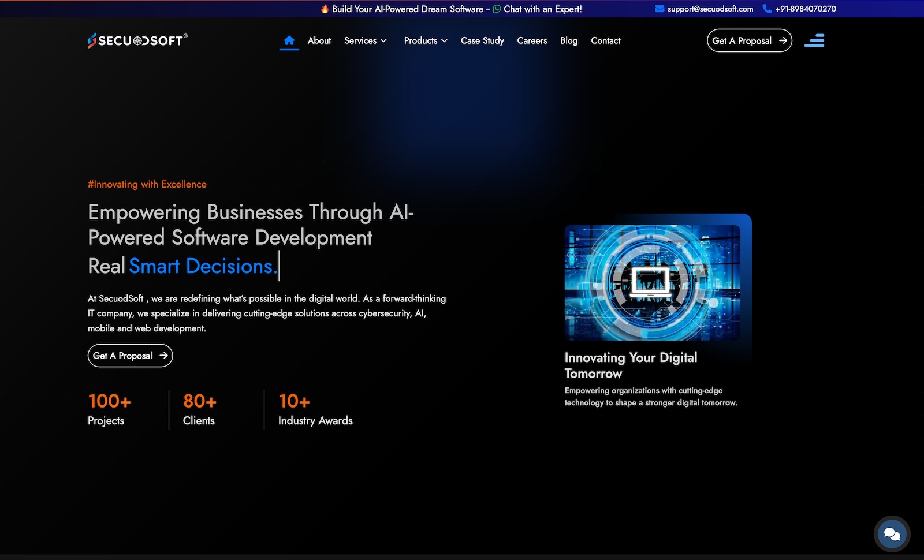Click the email envelope icon
924x560 pixels.
coord(660,9)
